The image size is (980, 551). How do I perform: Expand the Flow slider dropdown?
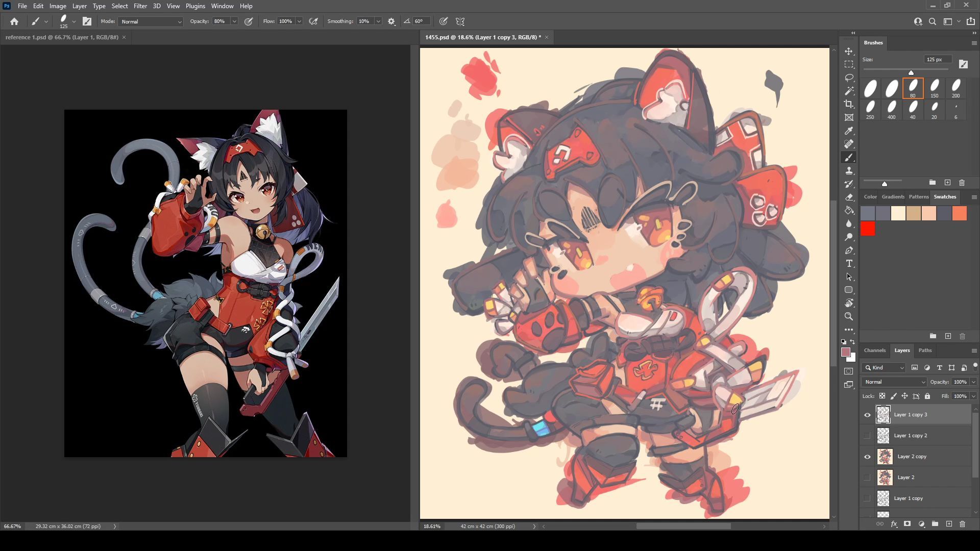299,21
